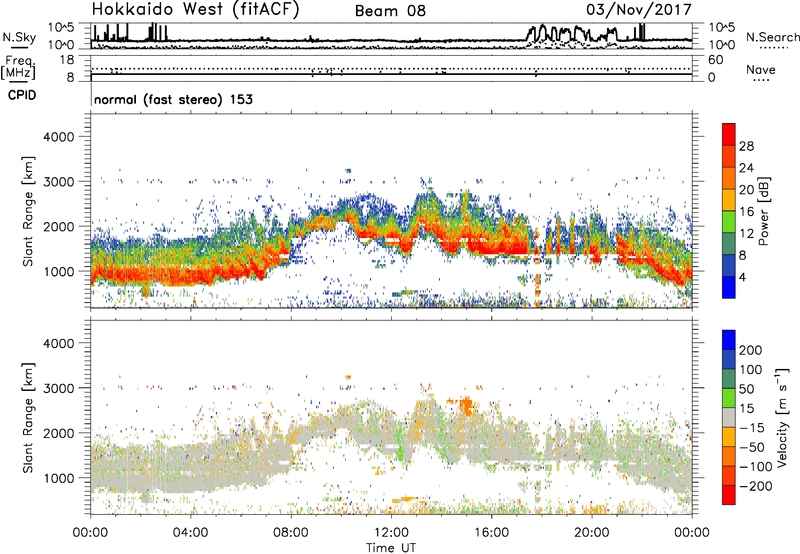The width and height of the screenshot is (800, 554).
Task: Click the blue top of the velocity colorbar
Action: (x=729, y=340)
